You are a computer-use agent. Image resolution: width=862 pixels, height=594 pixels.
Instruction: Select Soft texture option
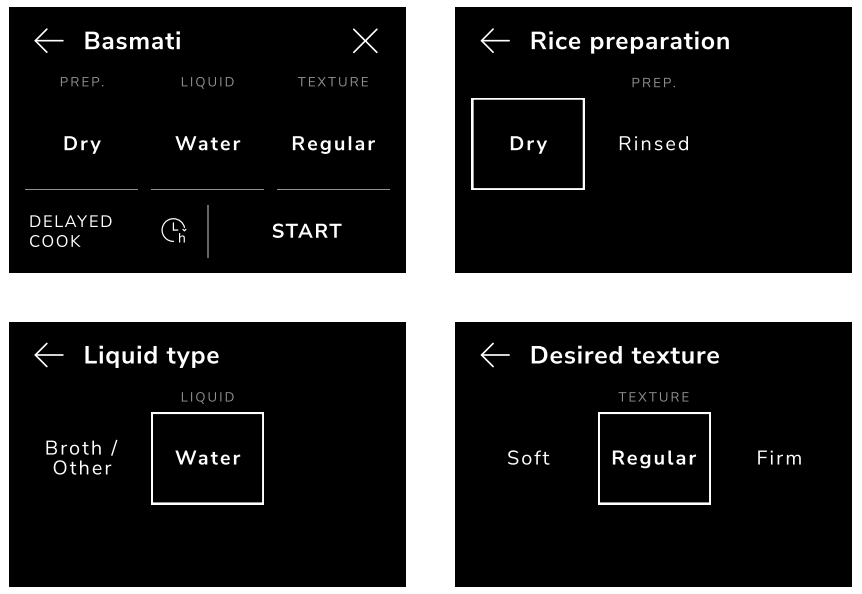[x=529, y=458]
